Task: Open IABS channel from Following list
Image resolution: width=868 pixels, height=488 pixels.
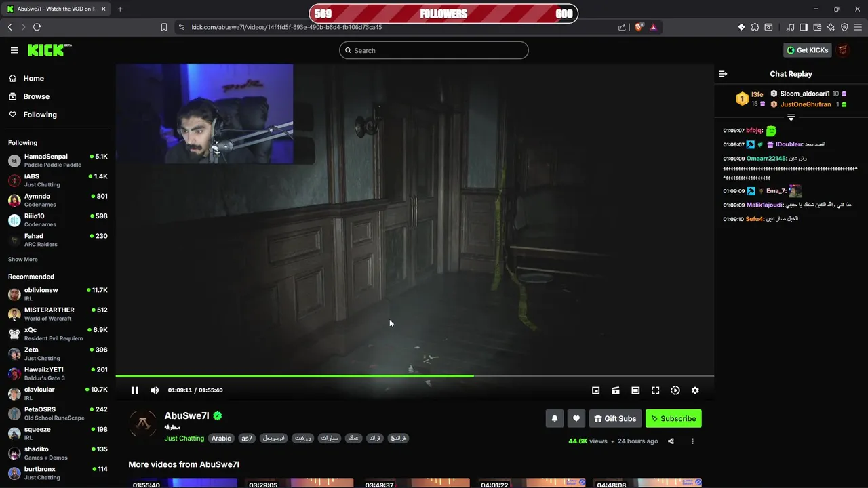Action: (58, 180)
